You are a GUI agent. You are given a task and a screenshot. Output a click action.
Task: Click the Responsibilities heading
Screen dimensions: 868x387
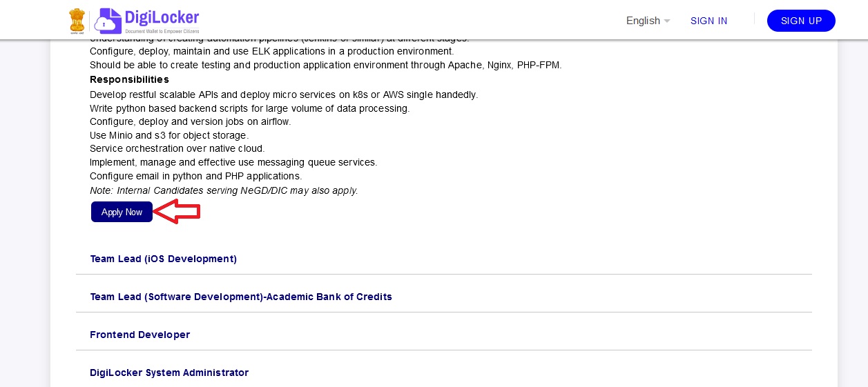coord(129,79)
